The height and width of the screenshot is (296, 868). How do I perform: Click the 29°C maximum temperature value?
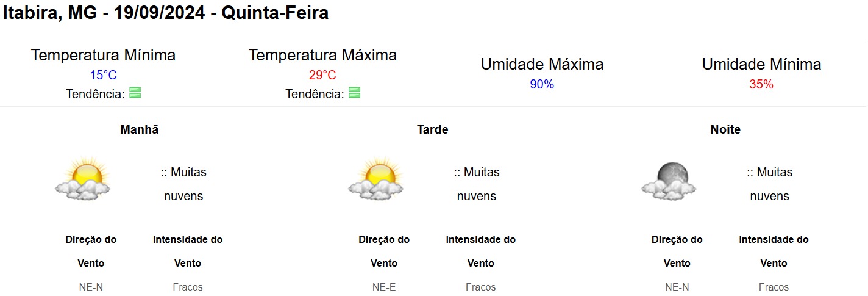[x=322, y=75]
